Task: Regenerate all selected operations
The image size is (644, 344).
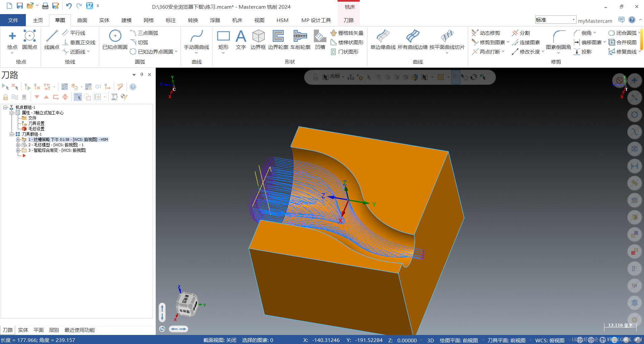Action: [x=28, y=87]
